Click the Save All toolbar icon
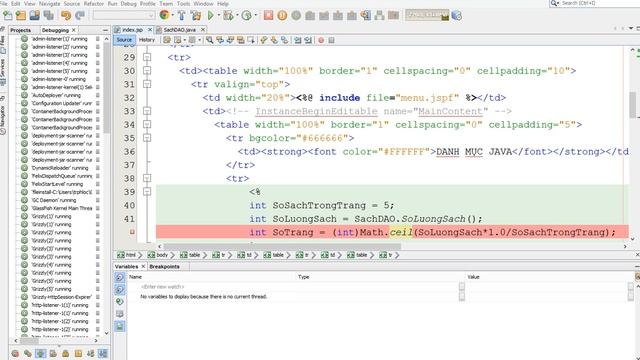The image size is (640, 360). pos(49,16)
